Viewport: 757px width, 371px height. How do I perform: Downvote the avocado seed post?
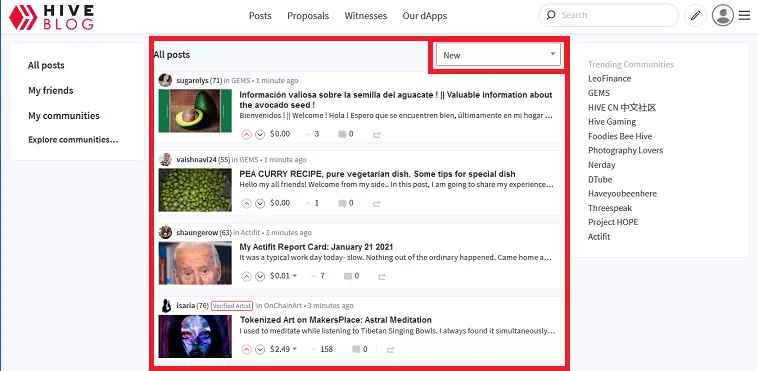pos(260,134)
